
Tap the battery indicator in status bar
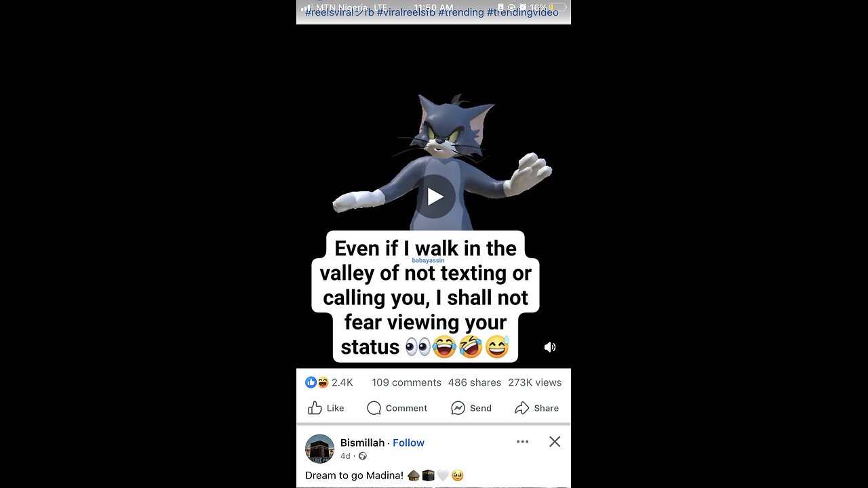point(557,7)
